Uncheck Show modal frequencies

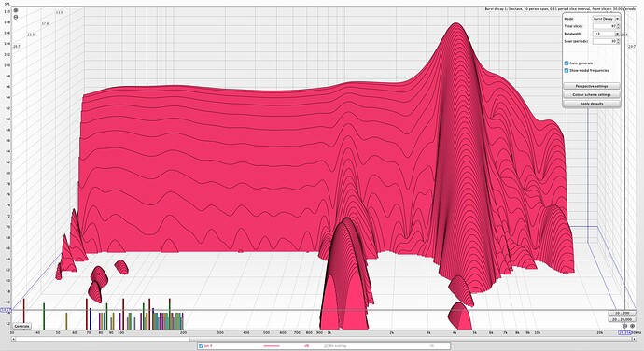point(567,70)
